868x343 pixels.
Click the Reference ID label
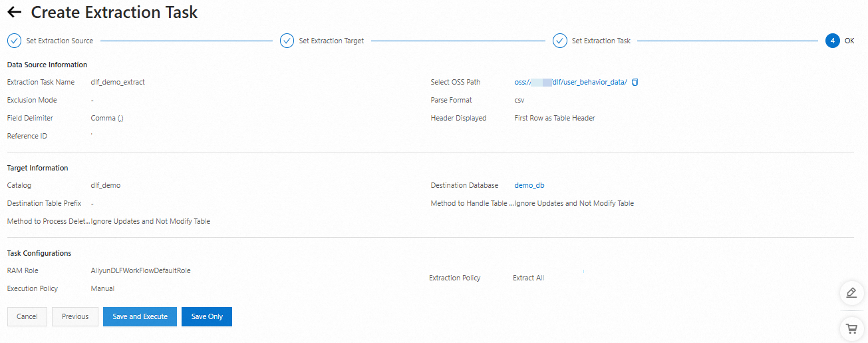(27, 136)
